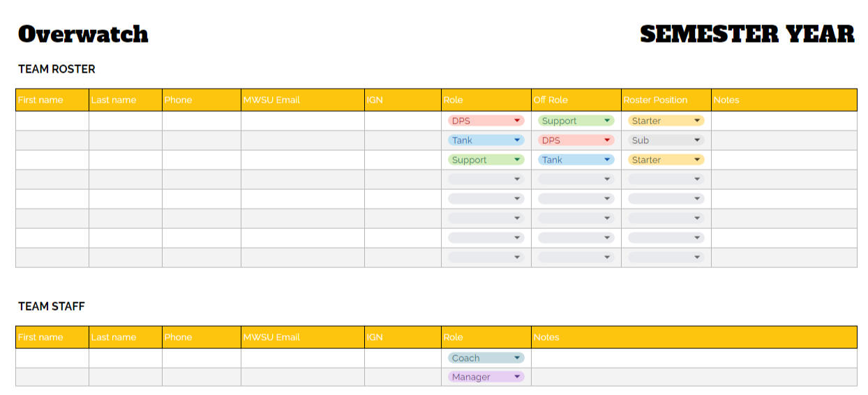Screen dimensions: 868x395
Task: Click the Roster Position column header
Action: 666,100
